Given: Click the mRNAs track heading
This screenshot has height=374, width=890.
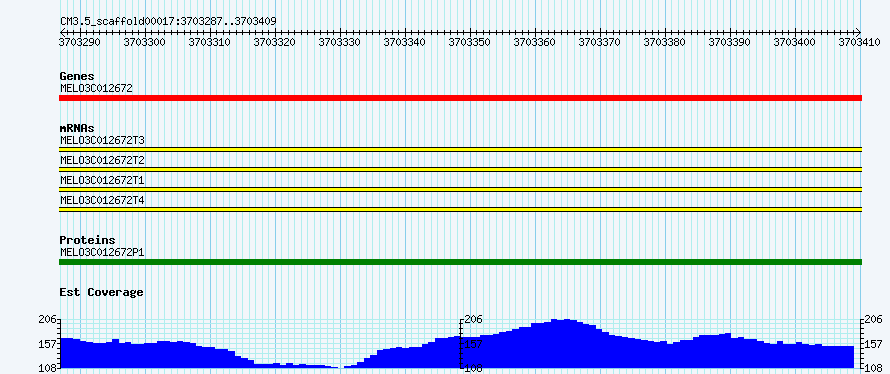Looking at the screenshot, I should click(x=77, y=128).
